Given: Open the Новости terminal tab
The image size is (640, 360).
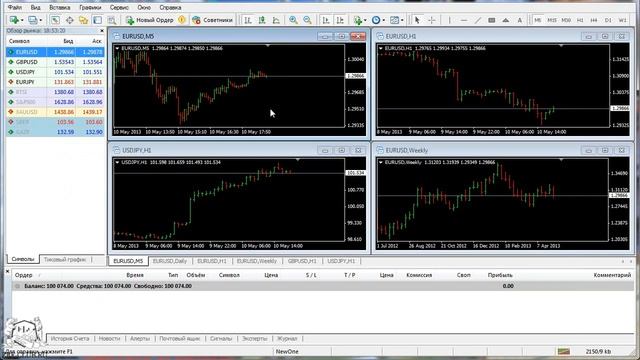Looking at the screenshot, I should click(x=109, y=338).
